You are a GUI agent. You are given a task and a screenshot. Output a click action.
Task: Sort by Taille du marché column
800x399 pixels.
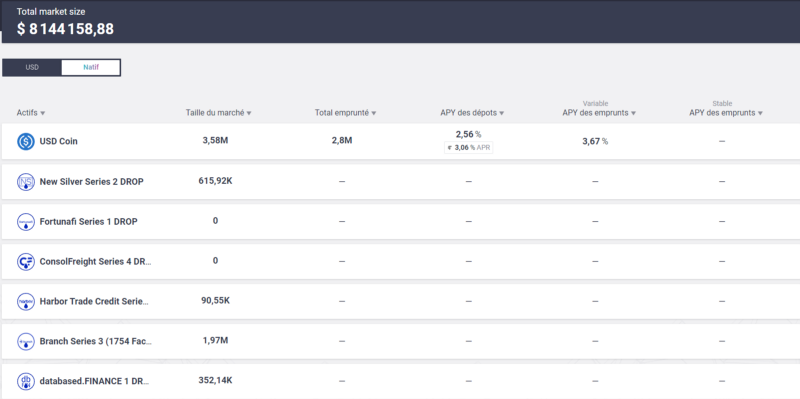tap(218, 113)
